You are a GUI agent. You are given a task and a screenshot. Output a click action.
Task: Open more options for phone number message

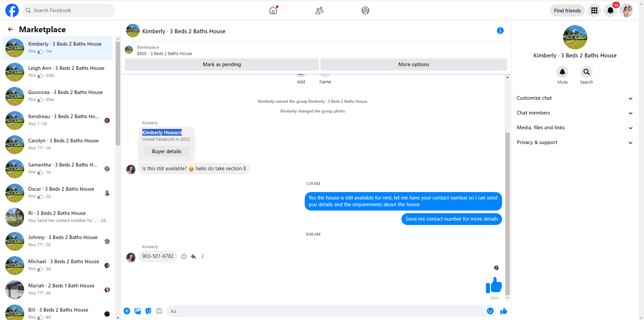[x=203, y=257]
